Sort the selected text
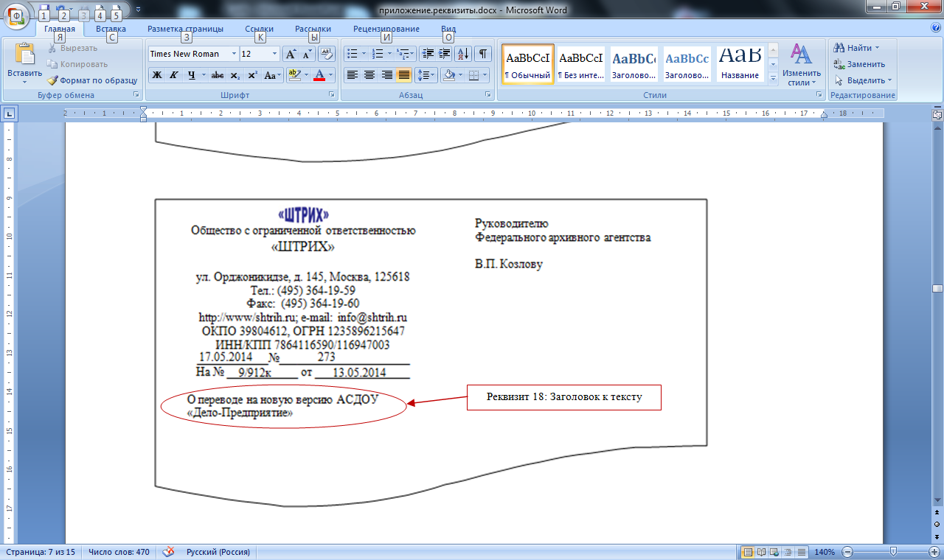Viewport: 944px width, 560px height. point(463,54)
